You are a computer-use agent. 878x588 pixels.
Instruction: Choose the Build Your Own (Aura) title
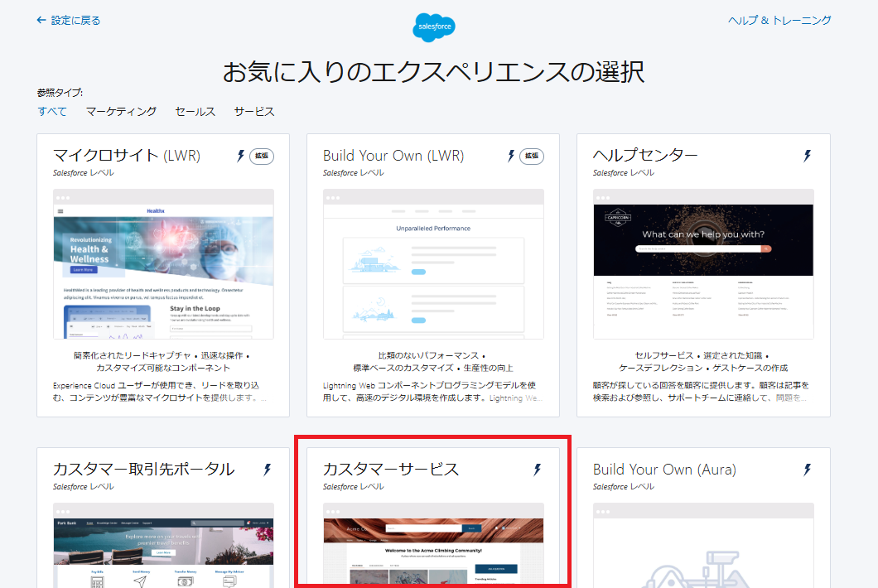(x=664, y=469)
